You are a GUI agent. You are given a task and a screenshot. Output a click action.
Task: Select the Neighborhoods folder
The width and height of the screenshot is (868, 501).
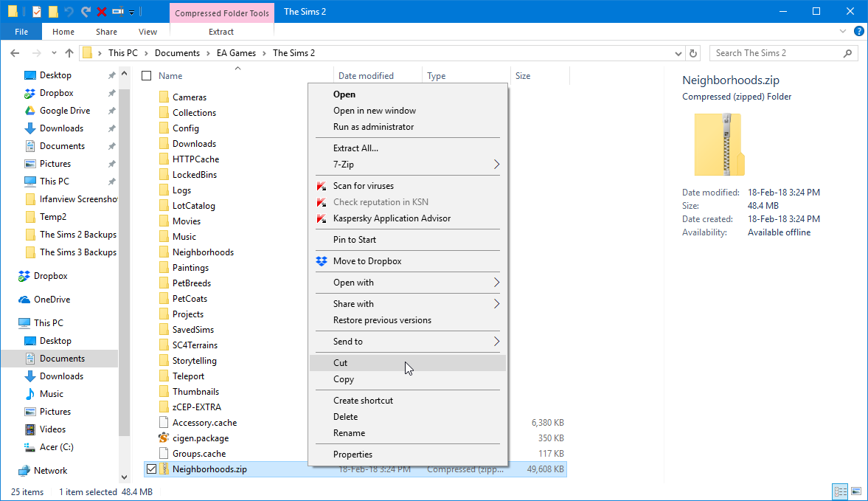click(x=203, y=252)
